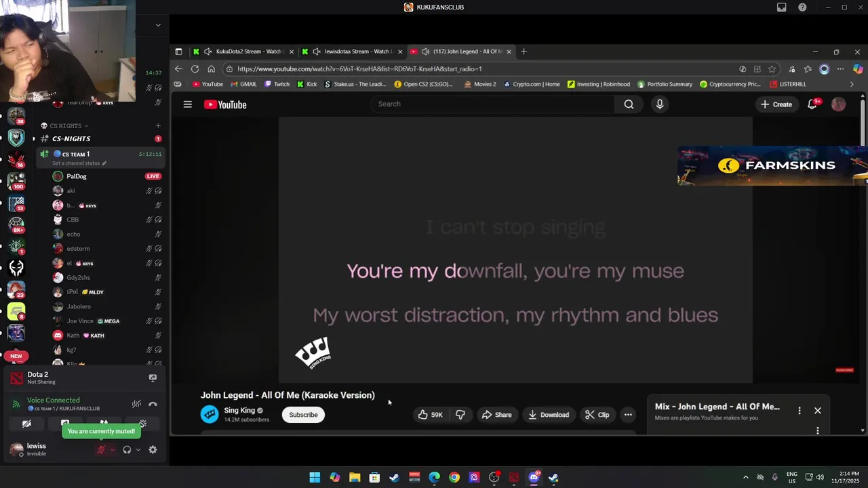Disconnect from the Discord voice channel
The width and height of the screenshot is (868, 488).
pos(153,404)
